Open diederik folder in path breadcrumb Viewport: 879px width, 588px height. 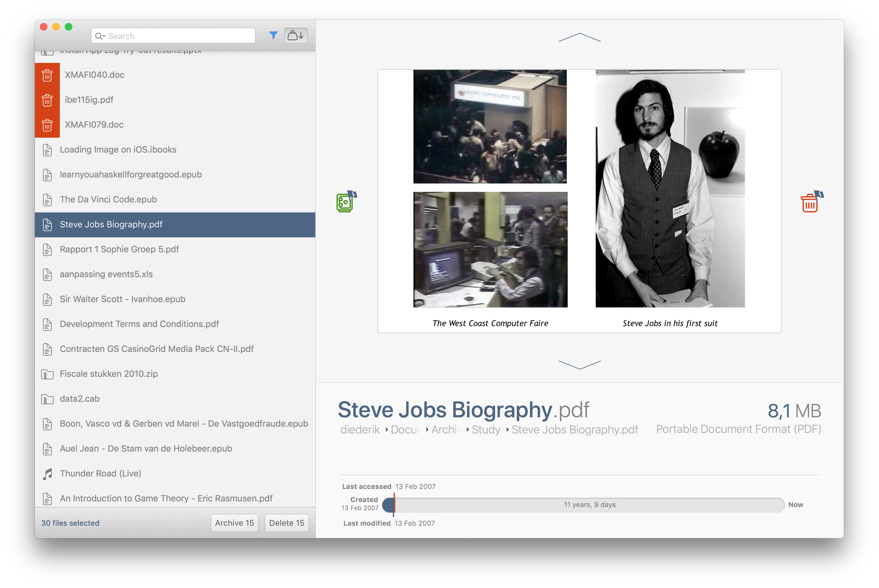tap(360, 429)
